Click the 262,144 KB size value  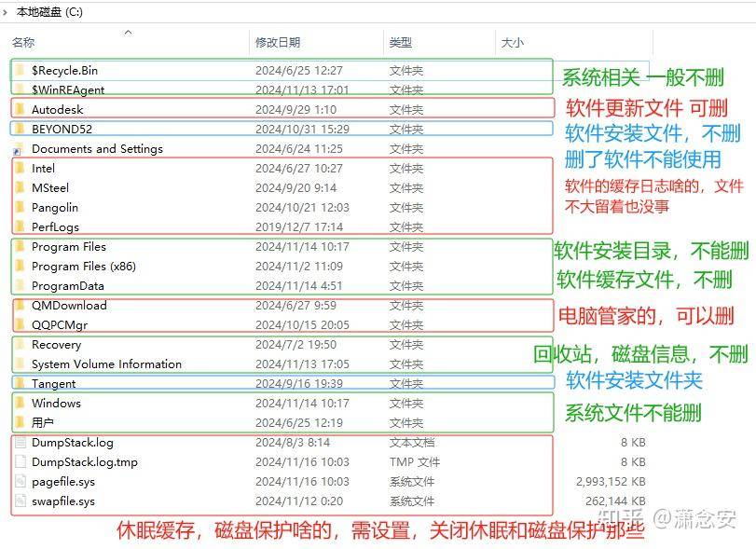[615, 501]
